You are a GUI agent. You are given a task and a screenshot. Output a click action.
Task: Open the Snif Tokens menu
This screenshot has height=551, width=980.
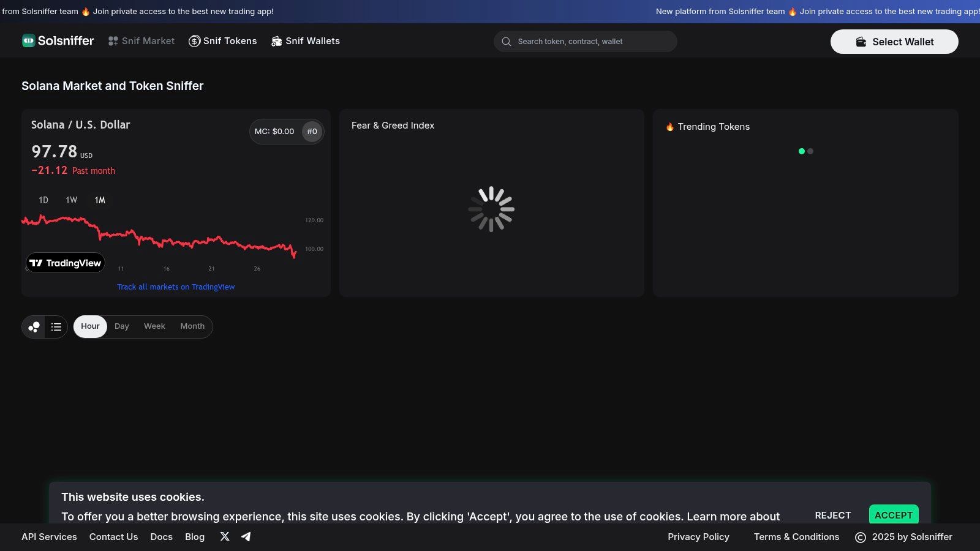[x=223, y=41]
